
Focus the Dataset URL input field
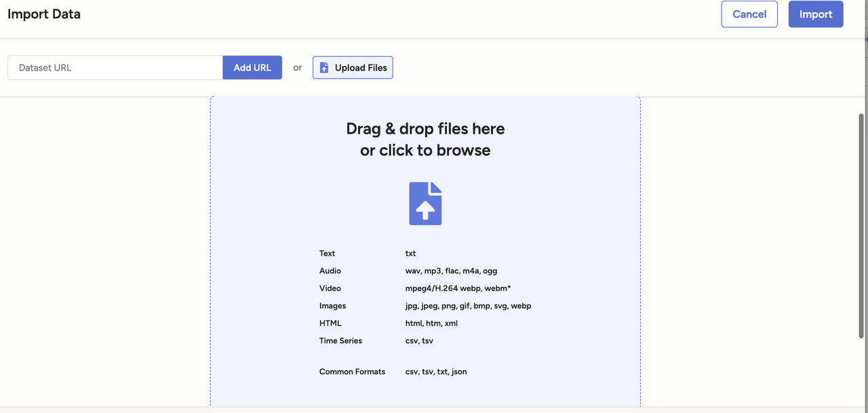(115, 68)
